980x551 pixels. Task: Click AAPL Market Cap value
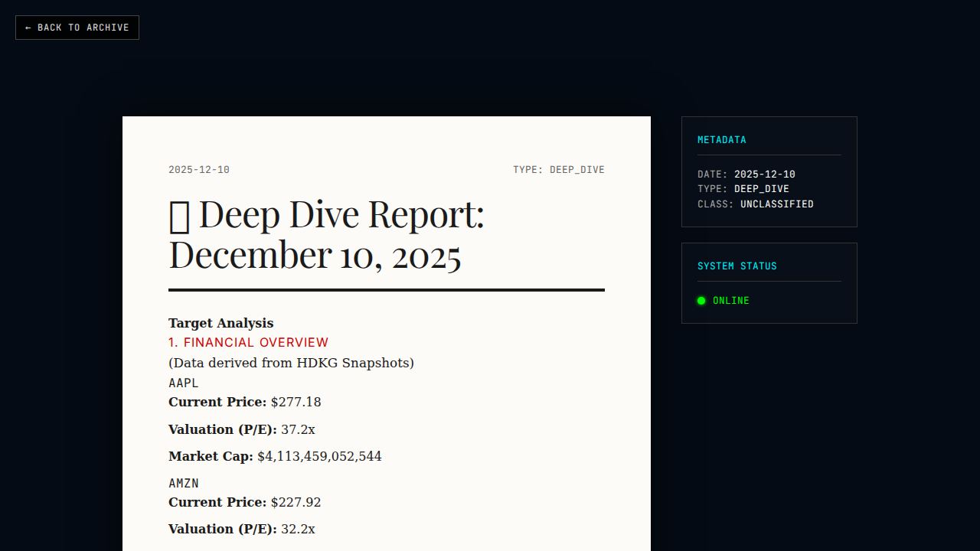[x=318, y=457]
